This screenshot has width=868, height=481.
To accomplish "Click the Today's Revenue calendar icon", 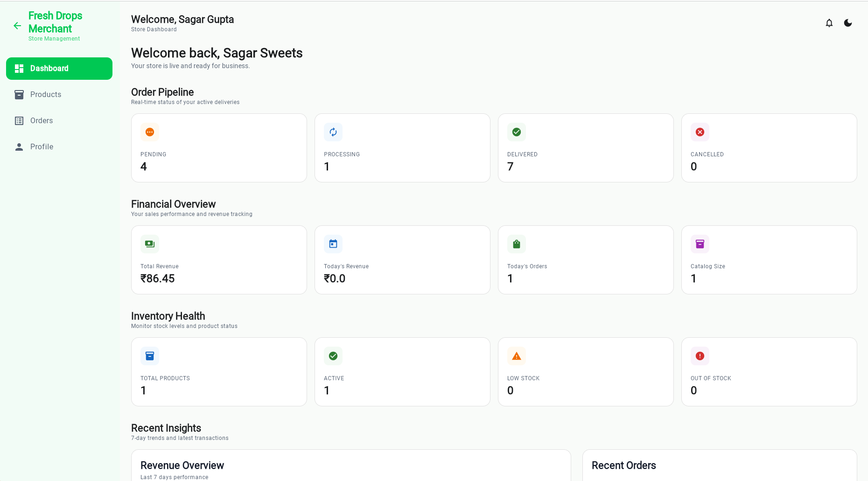I will point(333,244).
